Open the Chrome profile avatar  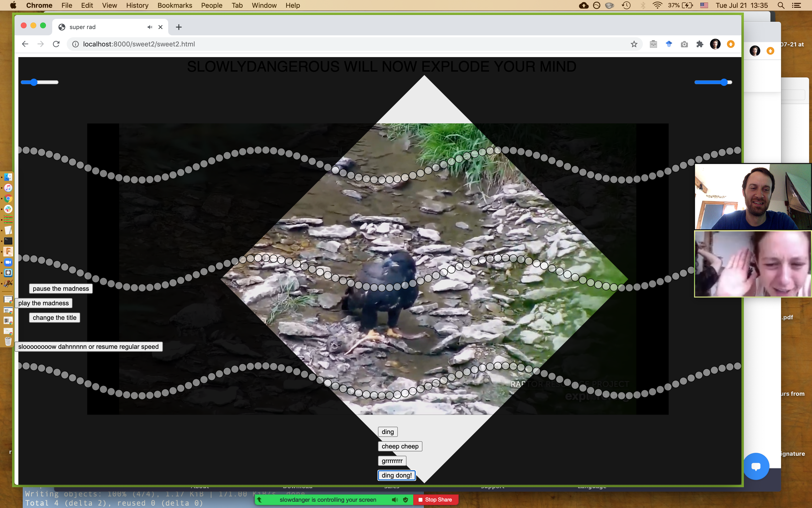715,44
